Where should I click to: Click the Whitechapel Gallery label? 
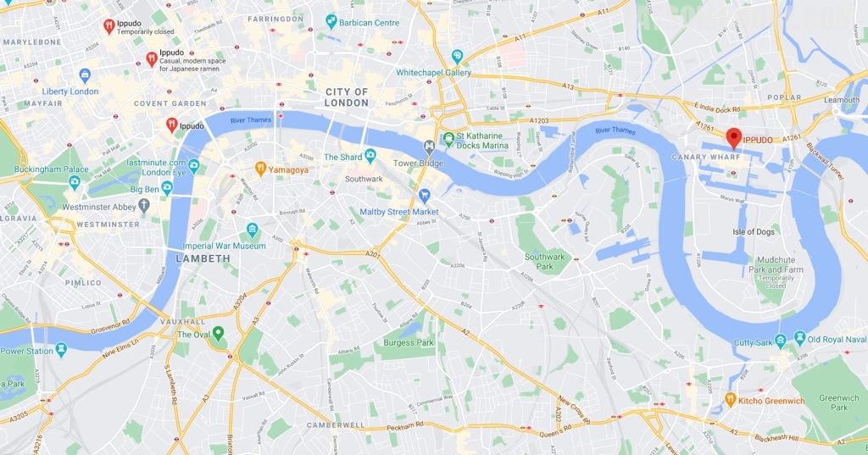coord(433,73)
